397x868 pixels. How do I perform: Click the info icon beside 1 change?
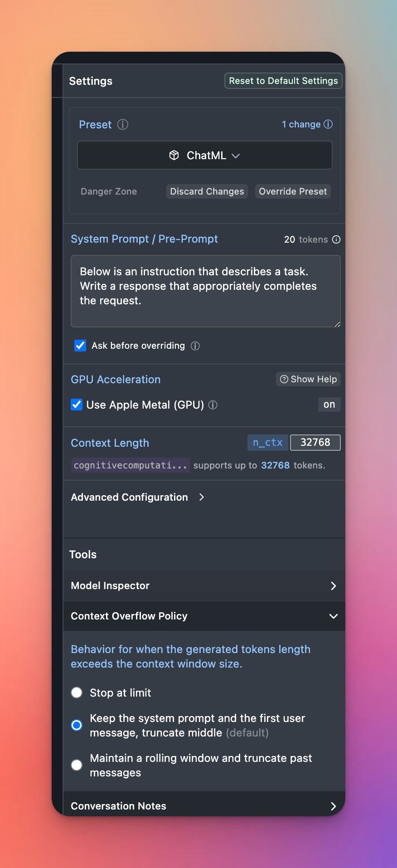pyautogui.click(x=328, y=124)
